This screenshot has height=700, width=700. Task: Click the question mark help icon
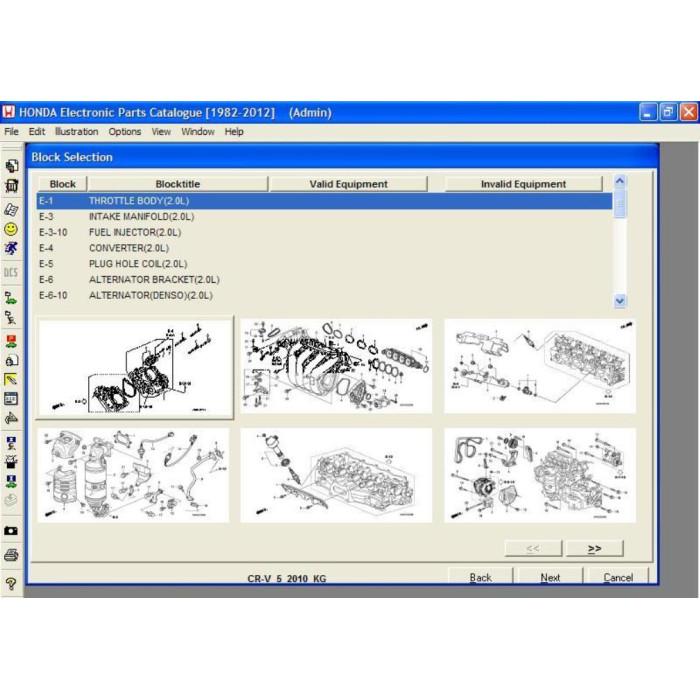click(11, 583)
